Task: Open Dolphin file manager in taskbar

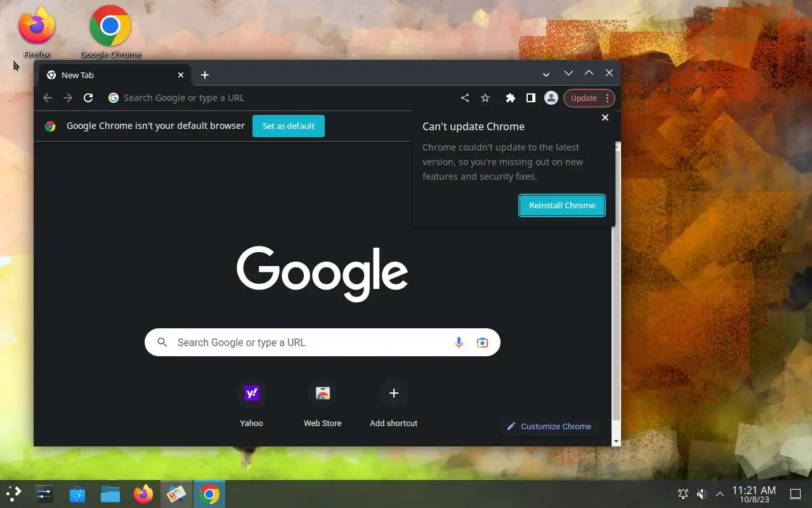Action: pyautogui.click(x=110, y=494)
